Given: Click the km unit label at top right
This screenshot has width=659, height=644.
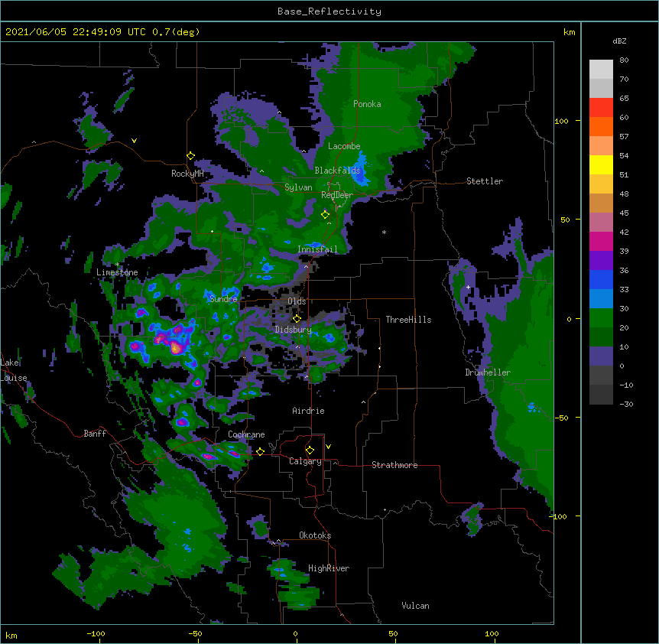Looking at the screenshot, I should point(569,32).
